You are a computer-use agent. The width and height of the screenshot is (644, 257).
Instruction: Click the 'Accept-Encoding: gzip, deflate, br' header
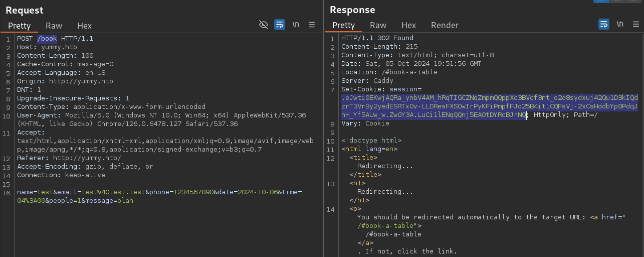85,167
